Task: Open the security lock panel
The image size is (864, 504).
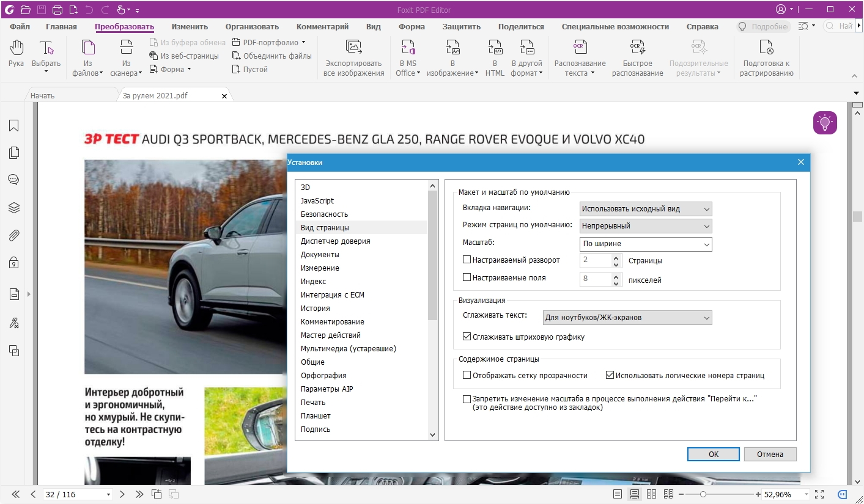Action: click(13, 263)
